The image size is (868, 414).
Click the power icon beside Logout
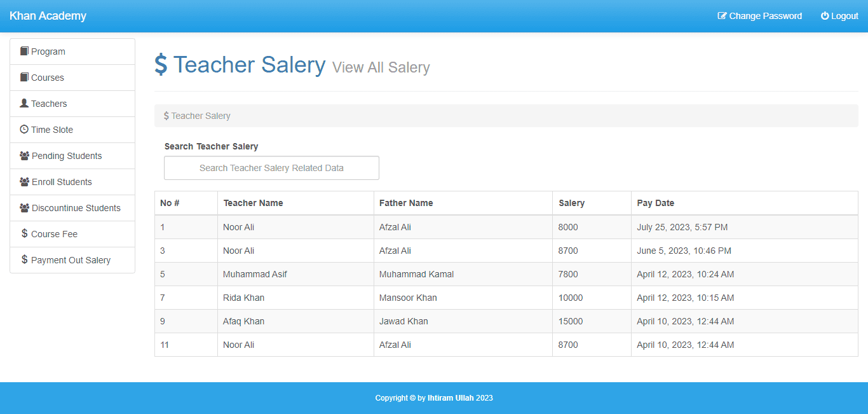825,16
